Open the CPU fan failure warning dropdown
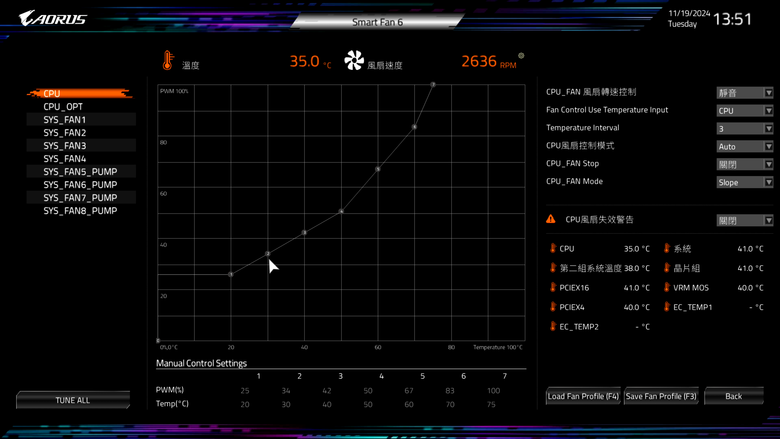This screenshot has height=439, width=780. point(745,220)
